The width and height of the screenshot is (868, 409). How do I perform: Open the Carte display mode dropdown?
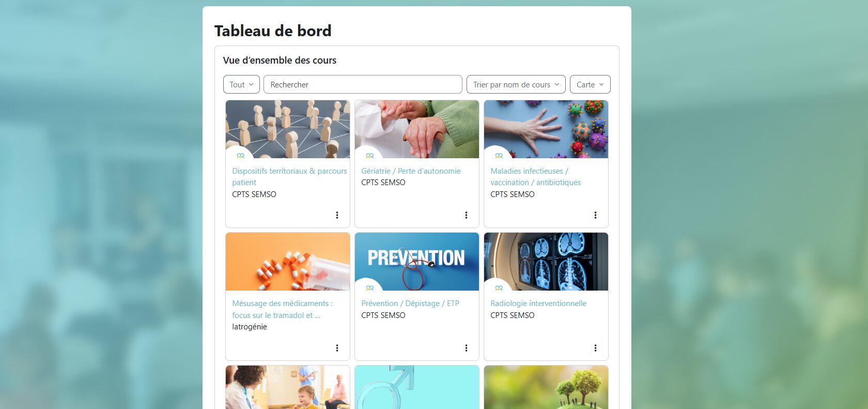590,84
